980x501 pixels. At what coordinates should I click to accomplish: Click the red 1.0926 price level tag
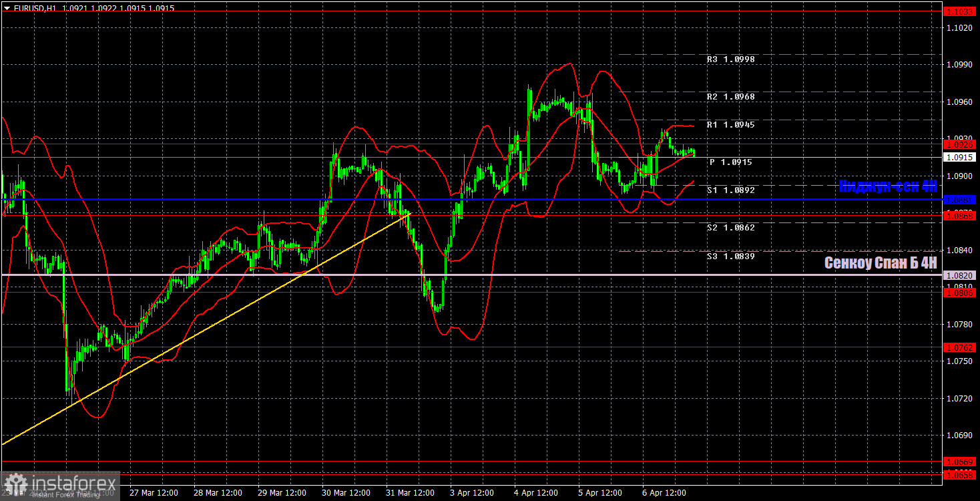(961, 144)
